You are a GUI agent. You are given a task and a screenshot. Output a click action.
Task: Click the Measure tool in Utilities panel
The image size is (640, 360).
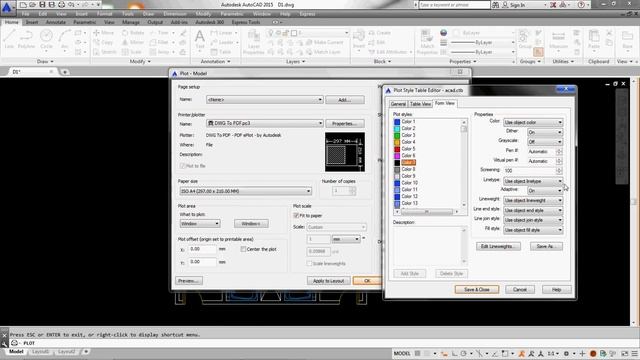(559, 39)
